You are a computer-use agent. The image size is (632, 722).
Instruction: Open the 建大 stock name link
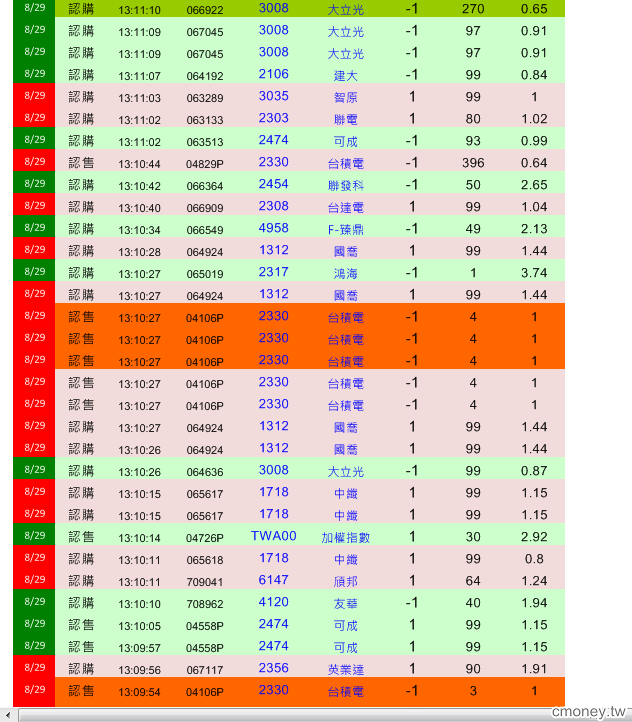coord(346,76)
